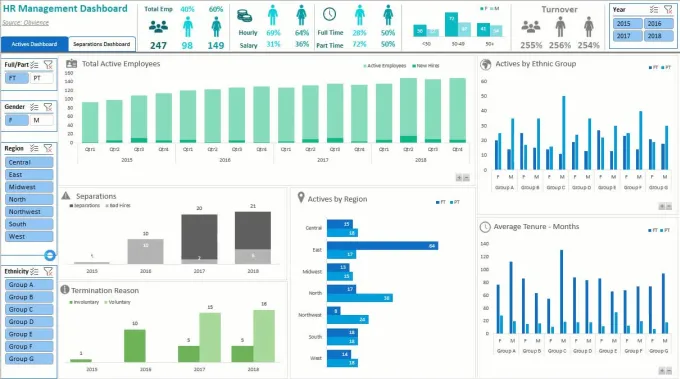Toggle multi-select on Full/Part slicer
Image resolution: width=680 pixels, height=379 pixels.
click(35, 65)
